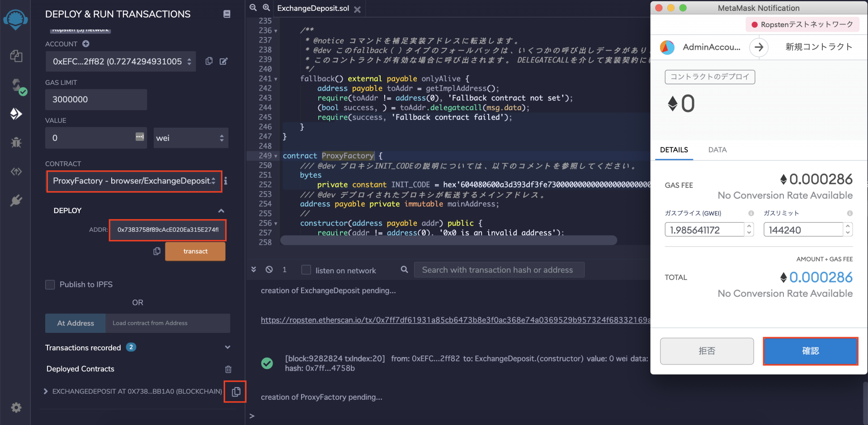Close the ExchangeDeposit.sol editor tab
This screenshot has height=425, width=868.
point(357,9)
